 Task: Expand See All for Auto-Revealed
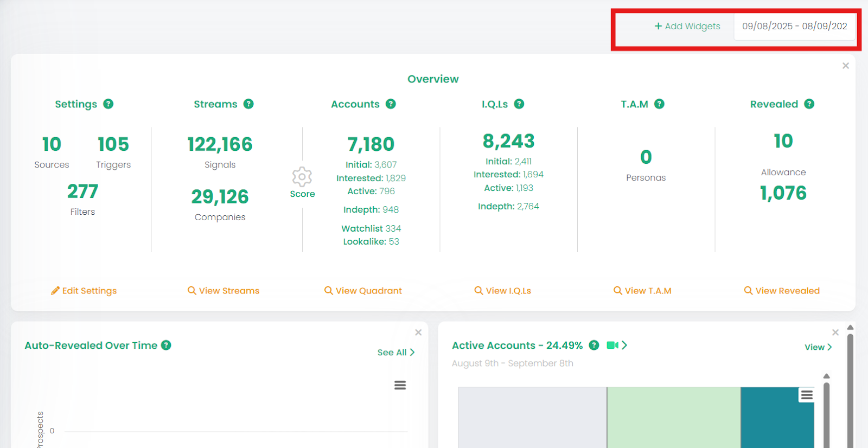395,353
